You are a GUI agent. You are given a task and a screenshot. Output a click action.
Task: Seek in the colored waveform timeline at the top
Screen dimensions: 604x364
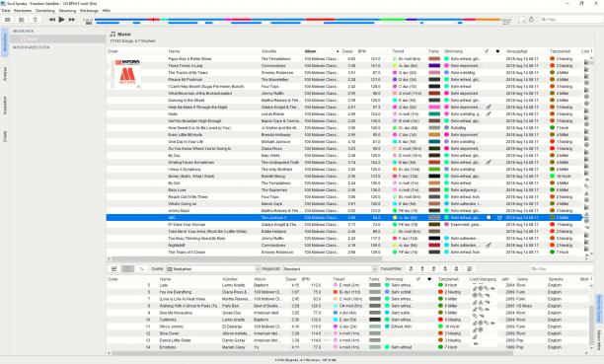coord(297,20)
